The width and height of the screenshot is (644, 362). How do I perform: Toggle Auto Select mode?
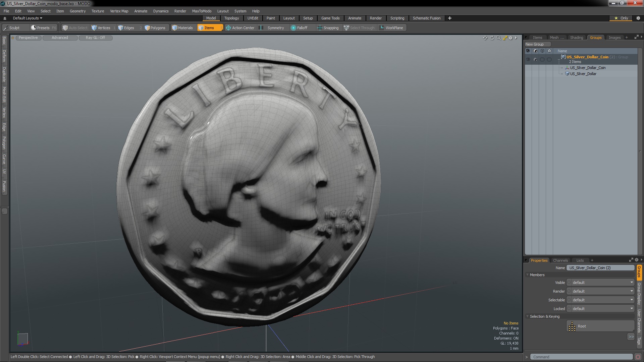(x=75, y=28)
